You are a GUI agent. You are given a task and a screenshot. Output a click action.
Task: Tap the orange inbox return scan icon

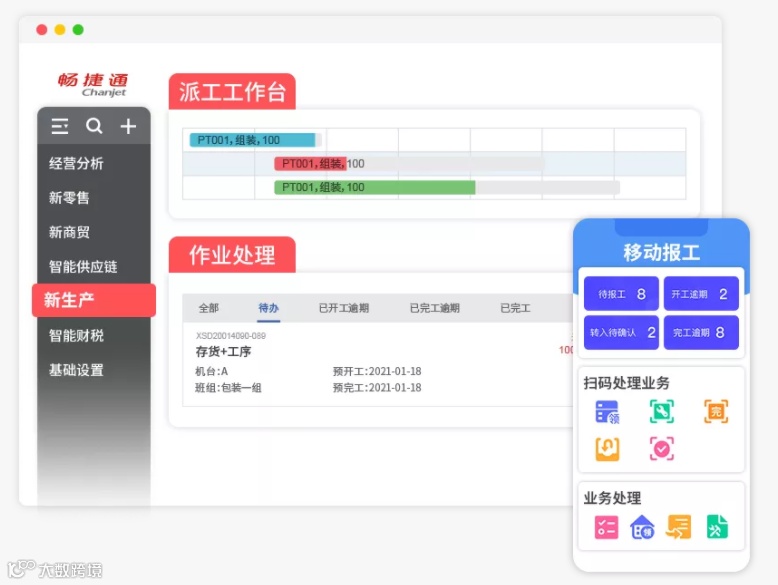tap(607, 449)
